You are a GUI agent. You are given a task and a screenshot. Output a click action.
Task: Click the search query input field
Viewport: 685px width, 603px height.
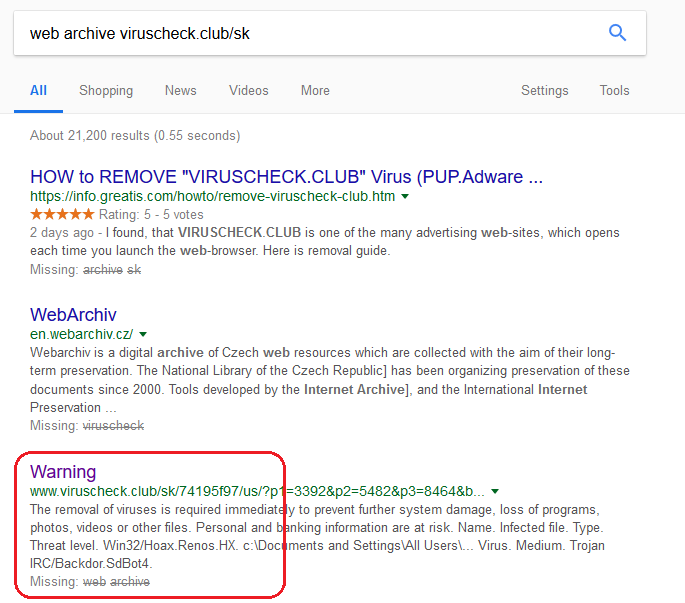coord(300,33)
